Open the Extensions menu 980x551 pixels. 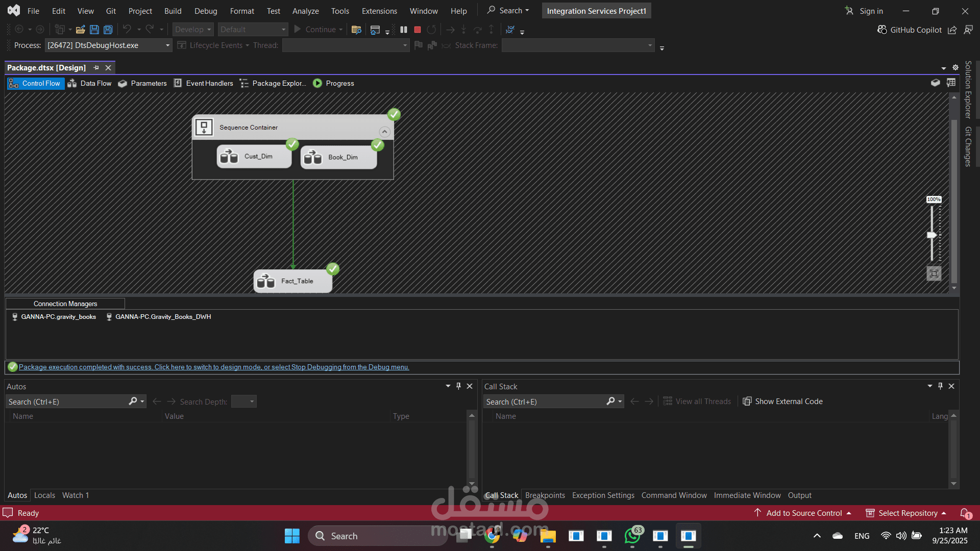(x=379, y=11)
